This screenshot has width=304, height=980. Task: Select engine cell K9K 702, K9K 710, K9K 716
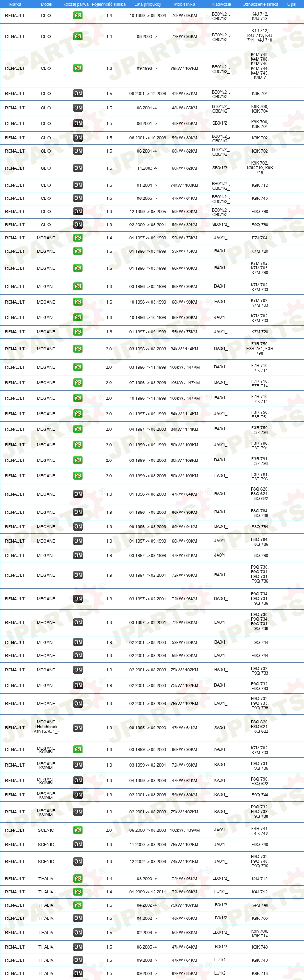260,168
